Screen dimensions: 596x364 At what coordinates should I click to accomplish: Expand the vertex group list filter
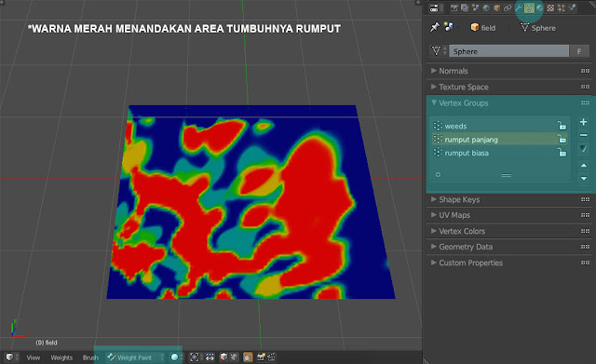click(x=438, y=174)
